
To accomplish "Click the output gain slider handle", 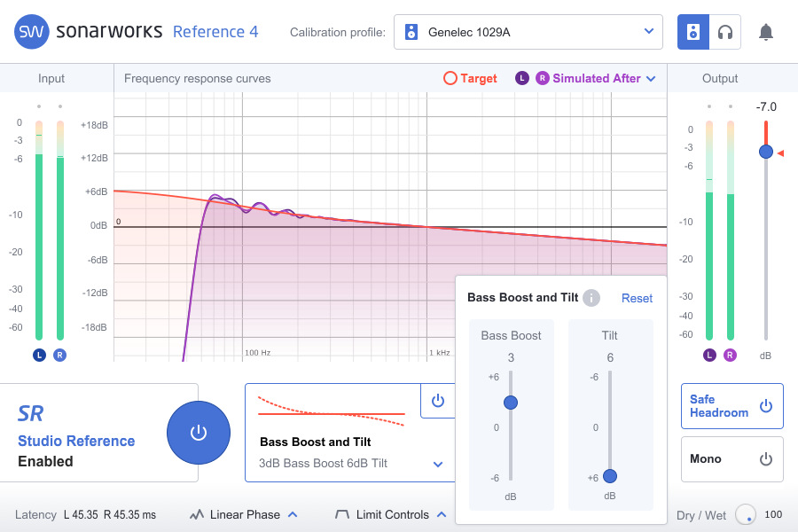I will [x=766, y=152].
